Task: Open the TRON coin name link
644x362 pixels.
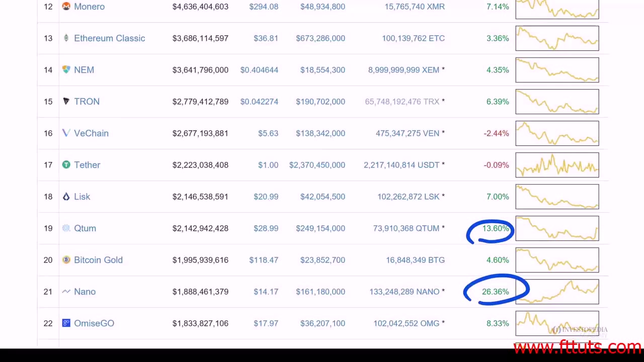Action: tap(87, 102)
